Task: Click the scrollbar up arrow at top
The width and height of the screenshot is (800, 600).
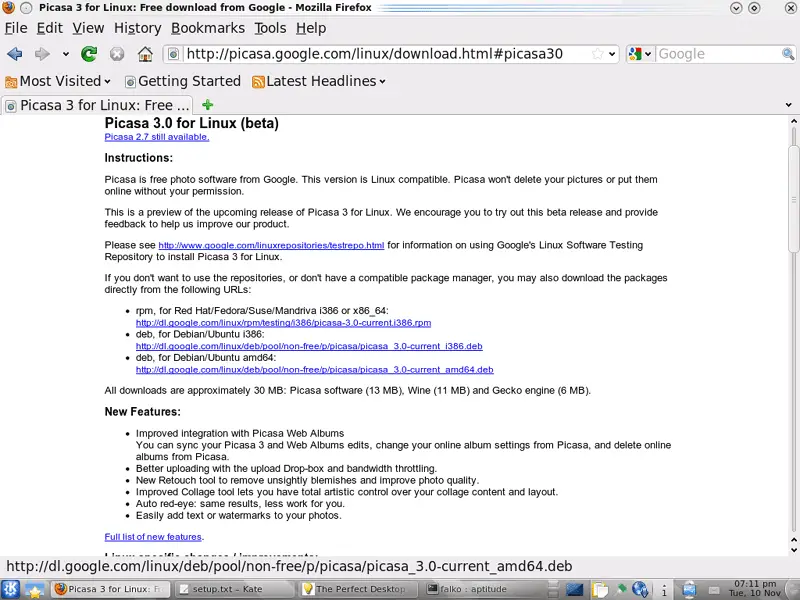Action: tap(793, 121)
